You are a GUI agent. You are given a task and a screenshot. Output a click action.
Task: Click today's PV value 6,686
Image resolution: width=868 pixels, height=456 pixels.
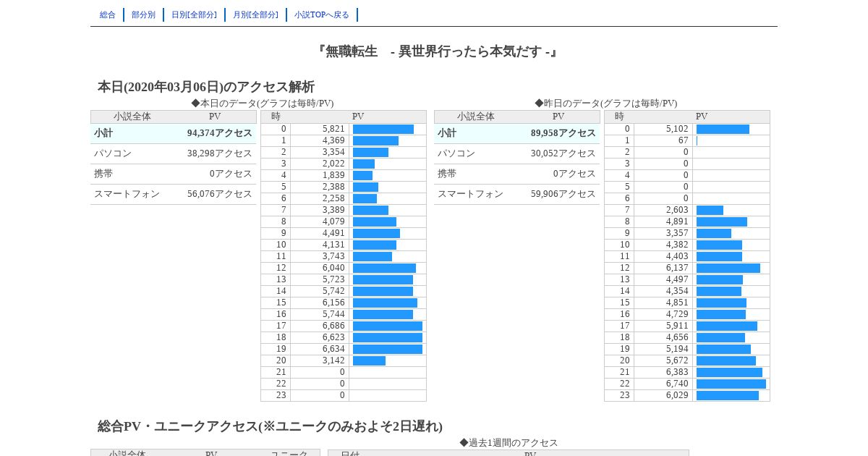point(333,326)
